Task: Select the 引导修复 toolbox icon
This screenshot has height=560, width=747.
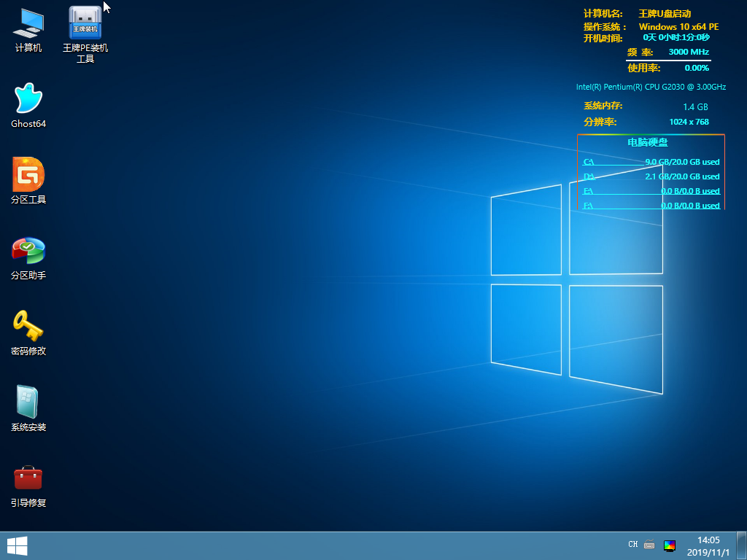Action: point(28,486)
